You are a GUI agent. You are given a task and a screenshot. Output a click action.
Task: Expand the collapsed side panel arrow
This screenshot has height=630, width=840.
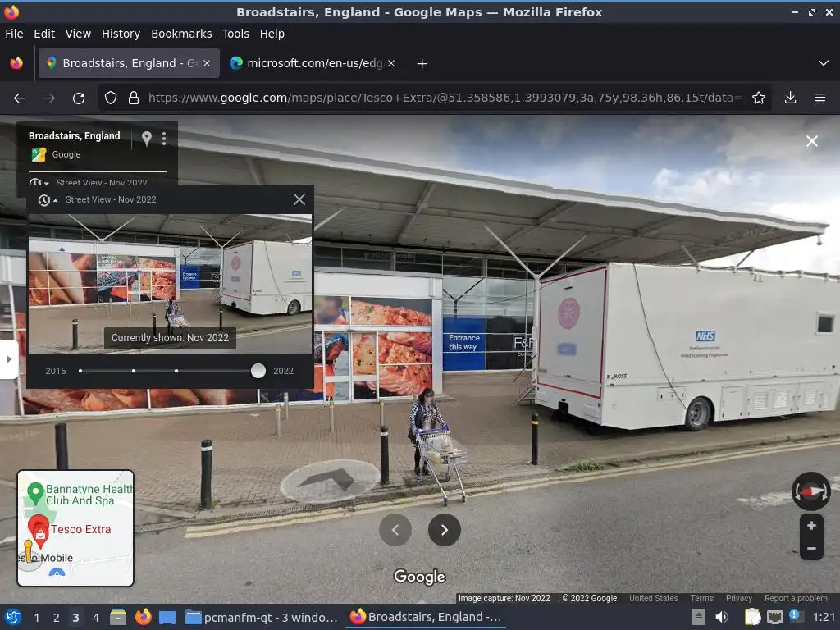[x=8, y=359]
